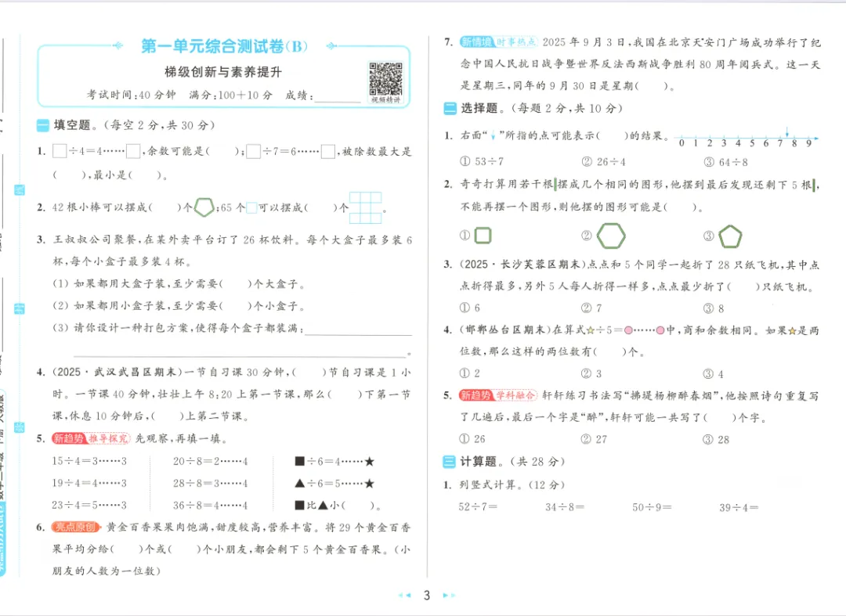846x616 pixels.
Task: Click the equation 19÷4=4……3
Action: (89, 483)
